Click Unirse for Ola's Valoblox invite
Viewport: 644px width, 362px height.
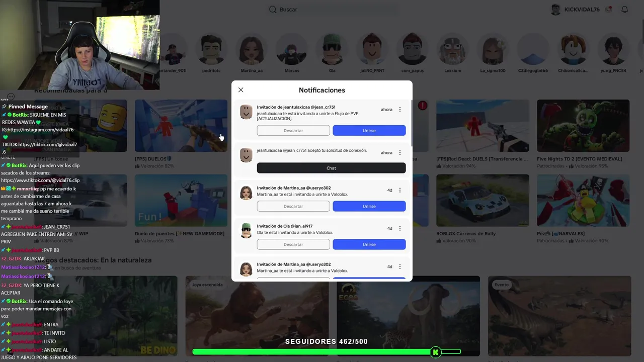369,244
